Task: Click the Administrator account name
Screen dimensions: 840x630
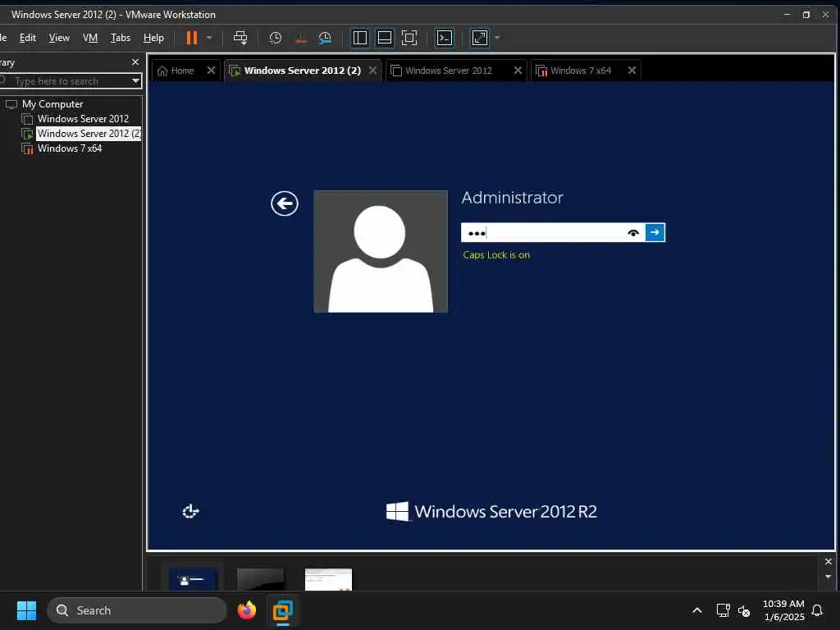Action: coord(512,198)
